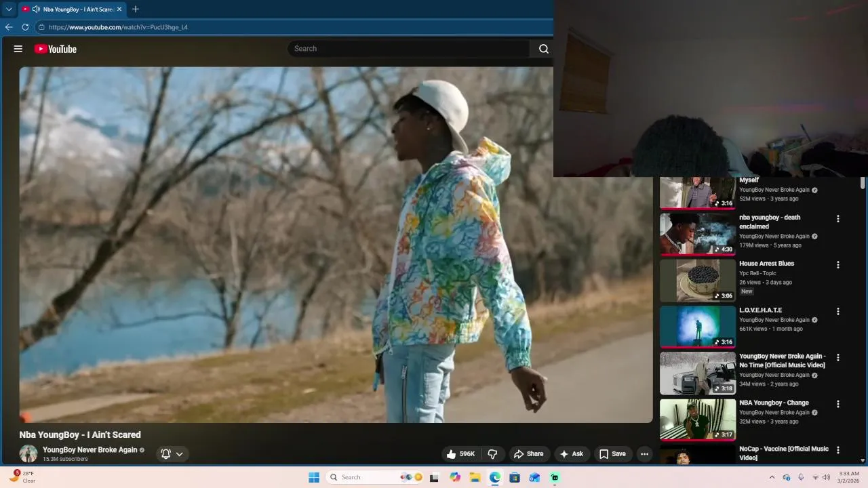The image size is (868, 488).
Task: Click the browser address bar URL
Action: 118,27
